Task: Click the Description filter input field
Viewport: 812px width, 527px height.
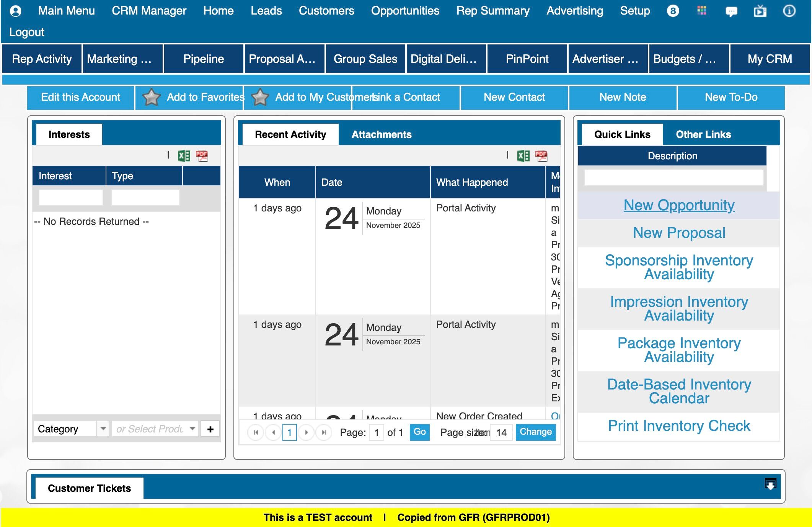Action: click(673, 178)
